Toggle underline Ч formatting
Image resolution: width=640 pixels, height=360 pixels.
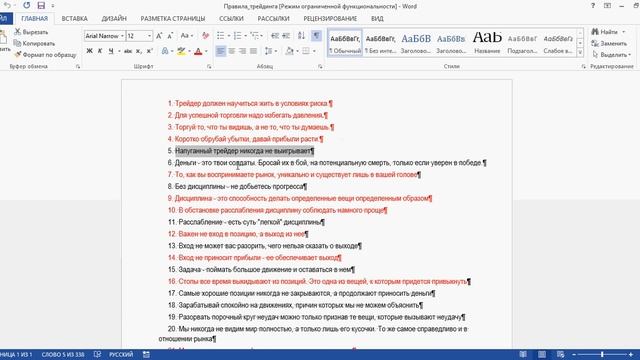pos(111,51)
